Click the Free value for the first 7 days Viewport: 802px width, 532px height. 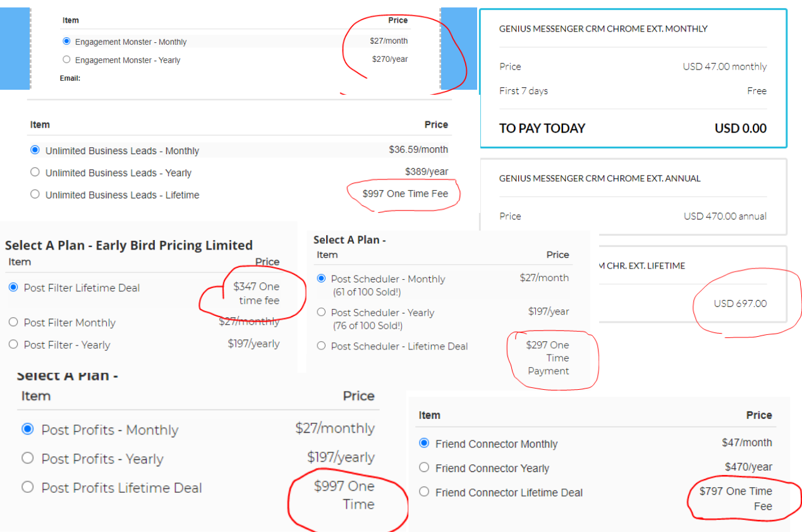click(757, 91)
